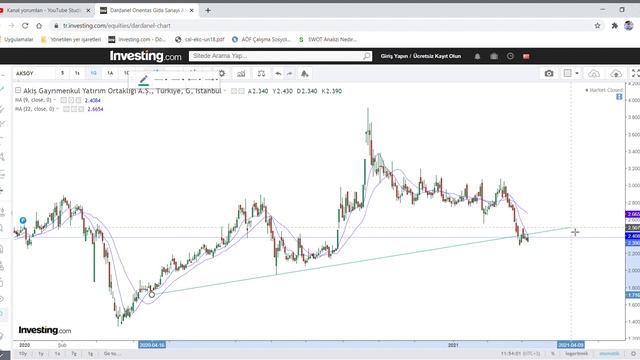Expand MA 9 indicator options arrow
Image resolution: width=640 pixels, height=360 pixels.
pyautogui.click(x=55, y=100)
